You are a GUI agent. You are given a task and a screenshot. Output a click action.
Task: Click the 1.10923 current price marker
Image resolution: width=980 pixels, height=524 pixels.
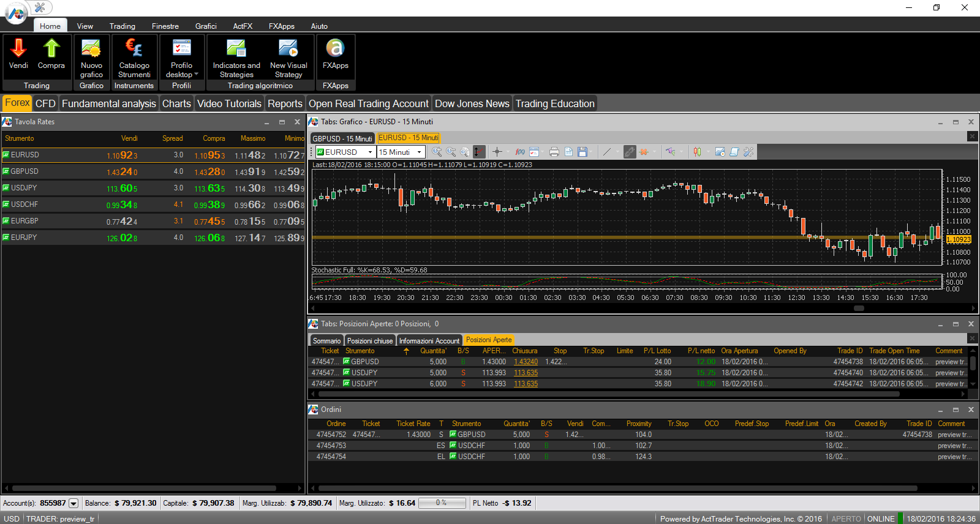point(959,239)
